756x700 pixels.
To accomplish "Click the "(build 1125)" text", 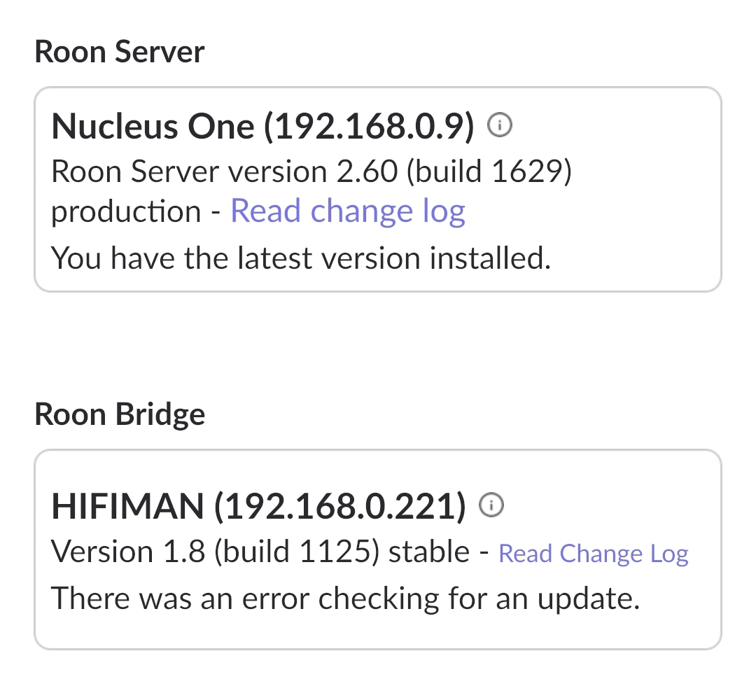I will tap(297, 552).
